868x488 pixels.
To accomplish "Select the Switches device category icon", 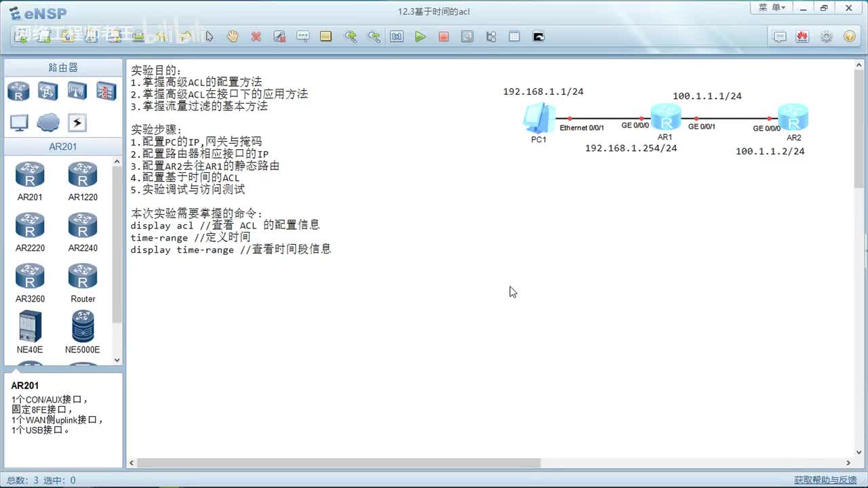I will [47, 91].
